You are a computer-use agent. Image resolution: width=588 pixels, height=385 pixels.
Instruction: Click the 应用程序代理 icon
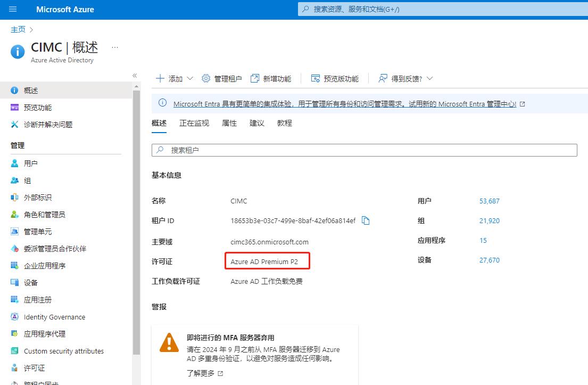click(14, 333)
